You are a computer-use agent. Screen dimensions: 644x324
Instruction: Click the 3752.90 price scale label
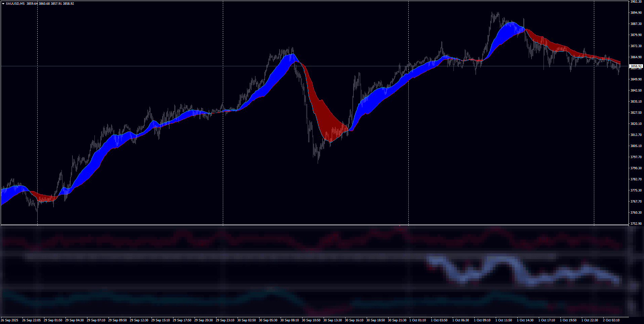pos(636,224)
